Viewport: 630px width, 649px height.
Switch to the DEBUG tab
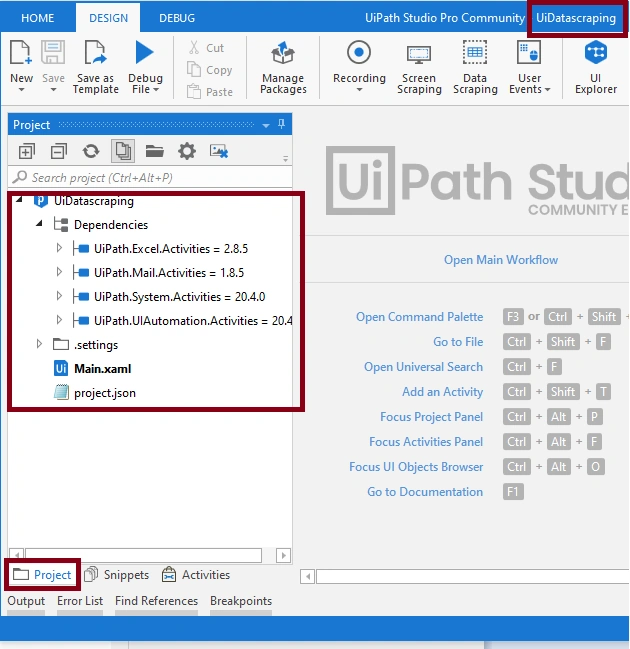pos(177,18)
